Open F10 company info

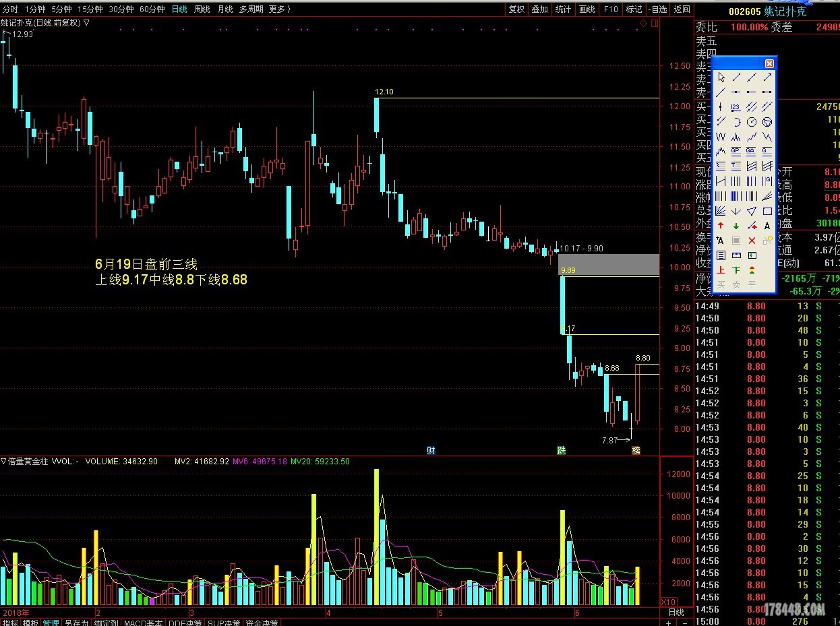(x=611, y=9)
